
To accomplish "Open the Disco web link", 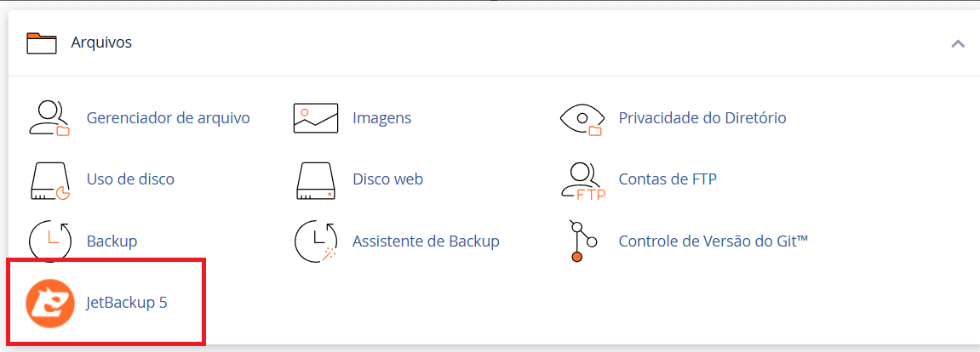I will 387,179.
